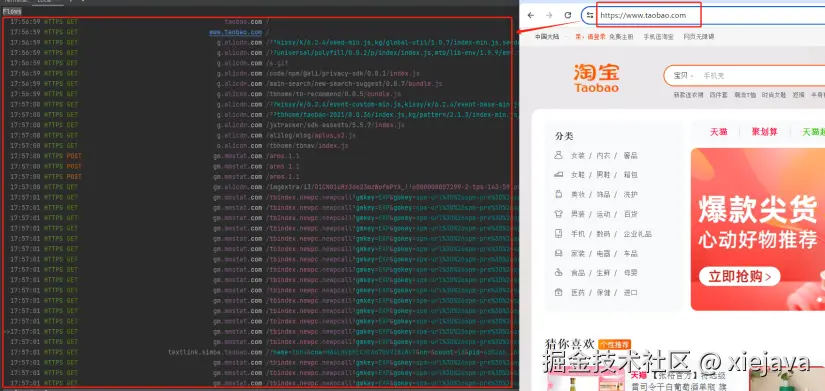The height and width of the screenshot is (391, 825).
Task: Select the gw.alicdn.com imgextra flow
Action: pos(258,187)
